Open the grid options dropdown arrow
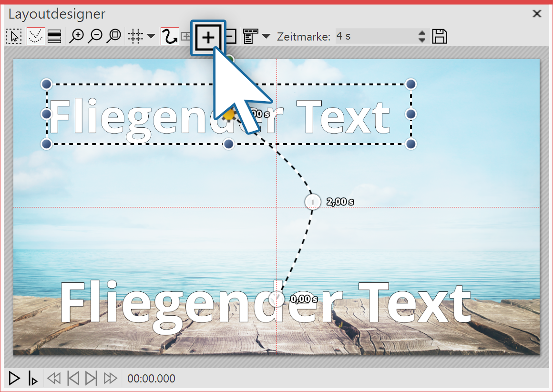This screenshot has width=553, height=392. [151, 36]
